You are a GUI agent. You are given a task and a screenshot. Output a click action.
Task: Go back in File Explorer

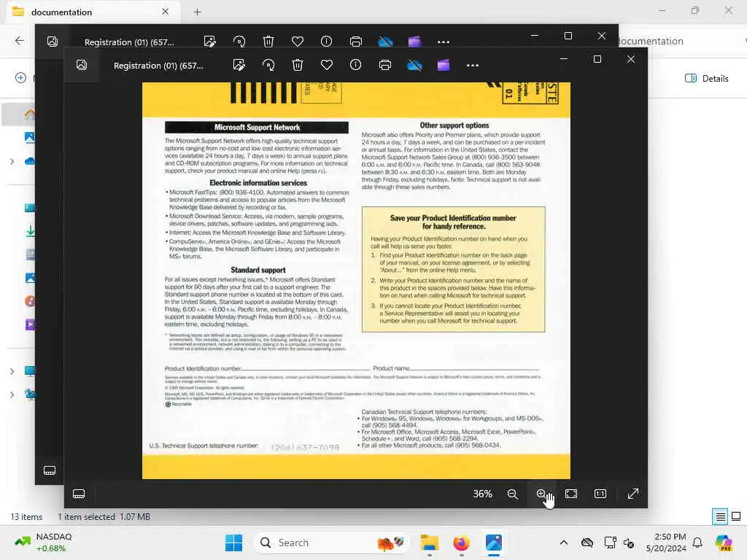click(19, 41)
